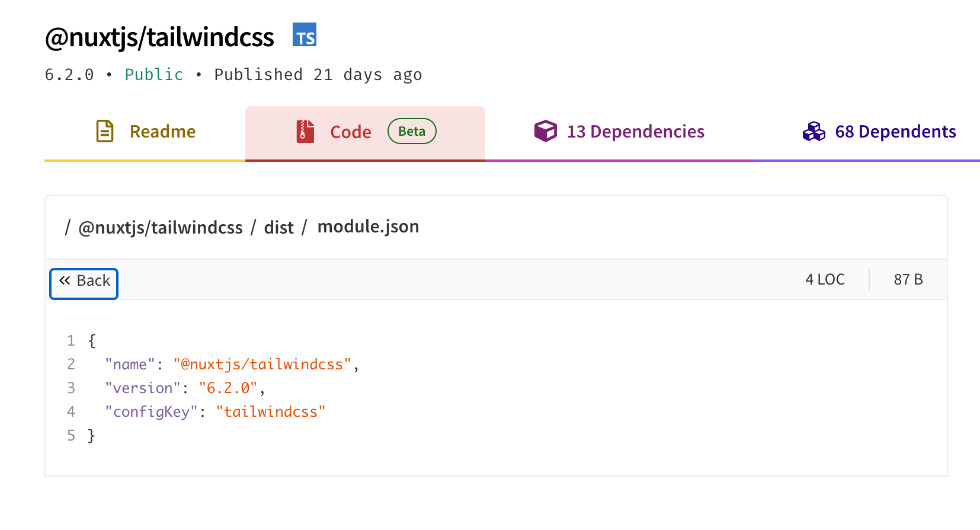Viewport: 980px width, 530px height.
Task: Open the dist breadcrumb folder
Action: [x=278, y=228]
